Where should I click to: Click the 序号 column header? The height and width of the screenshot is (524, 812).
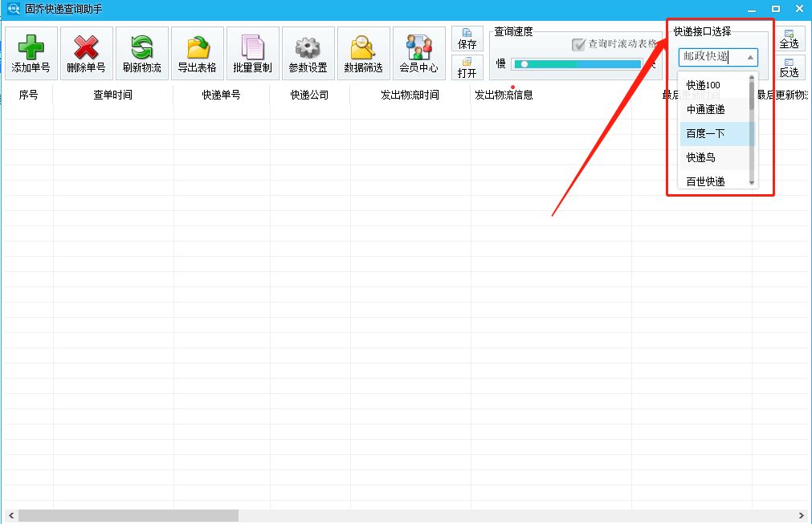click(28, 95)
